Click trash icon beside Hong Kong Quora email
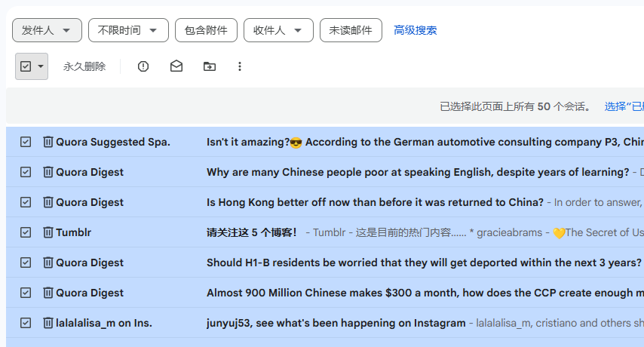This screenshot has width=644, height=347. [48, 202]
